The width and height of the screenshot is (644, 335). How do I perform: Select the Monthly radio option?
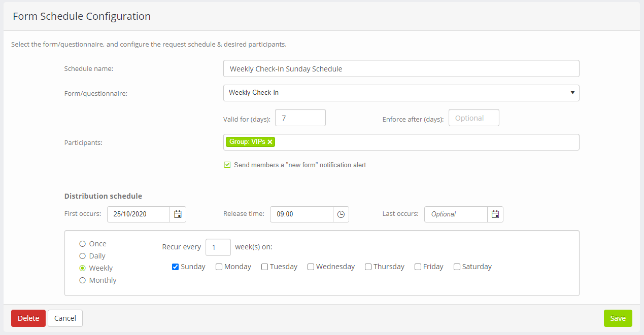(82, 280)
